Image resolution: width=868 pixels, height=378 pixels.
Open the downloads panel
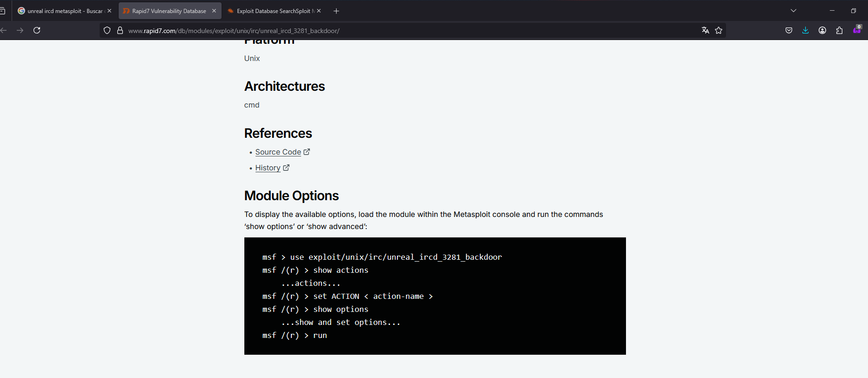click(806, 30)
